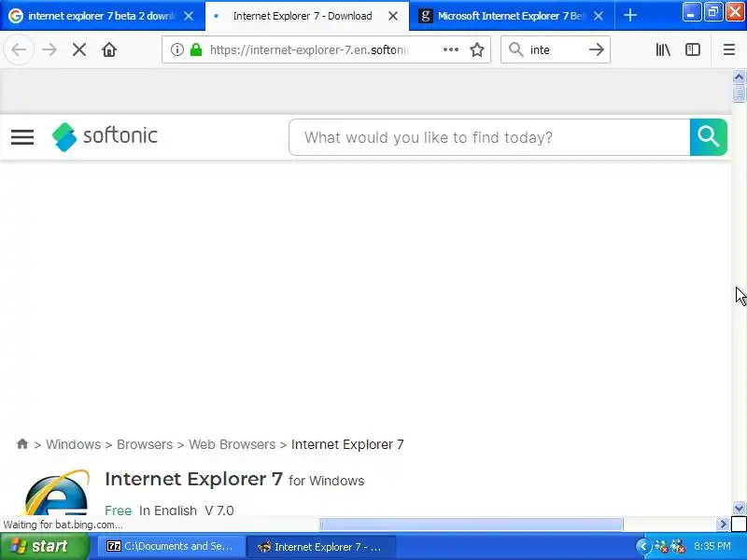The image size is (747, 560).
Task: Open the Firefox hamburger menu
Action: [x=729, y=49]
